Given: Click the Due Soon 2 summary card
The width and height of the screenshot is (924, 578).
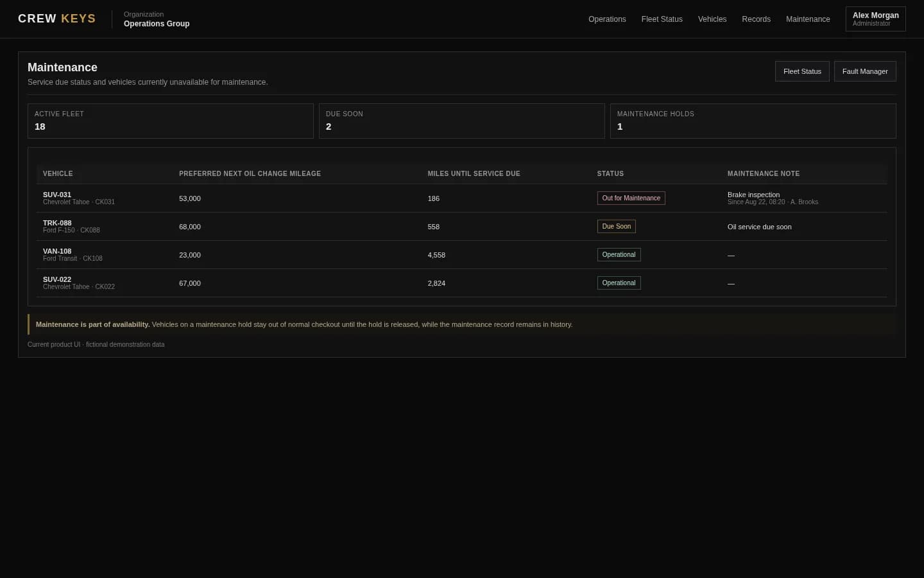Looking at the screenshot, I should click(x=461, y=121).
